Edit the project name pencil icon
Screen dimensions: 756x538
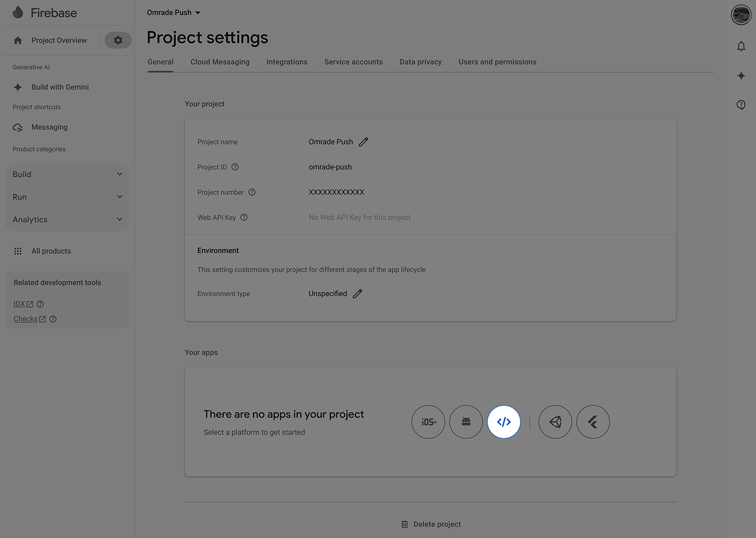pos(363,142)
